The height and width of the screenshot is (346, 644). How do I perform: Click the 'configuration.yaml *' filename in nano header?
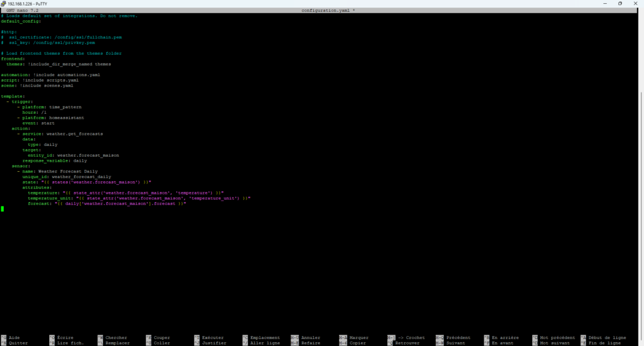(x=328, y=10)
